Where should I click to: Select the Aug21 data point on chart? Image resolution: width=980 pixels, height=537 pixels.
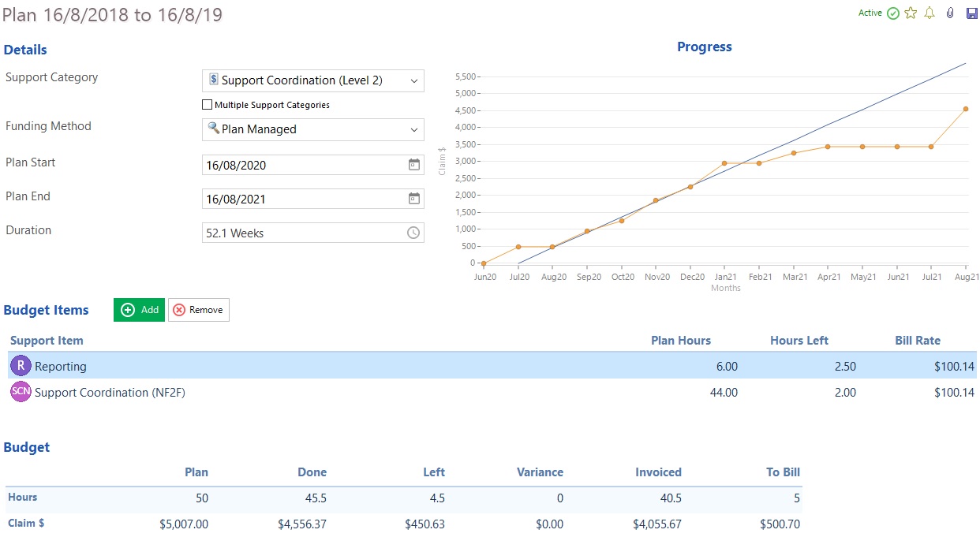(x=966, y=109)
